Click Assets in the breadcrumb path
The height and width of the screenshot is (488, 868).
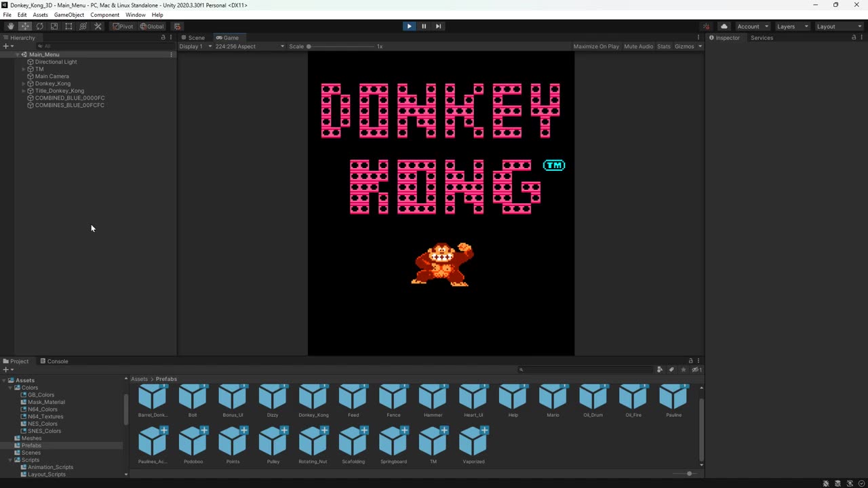[139, 379]
